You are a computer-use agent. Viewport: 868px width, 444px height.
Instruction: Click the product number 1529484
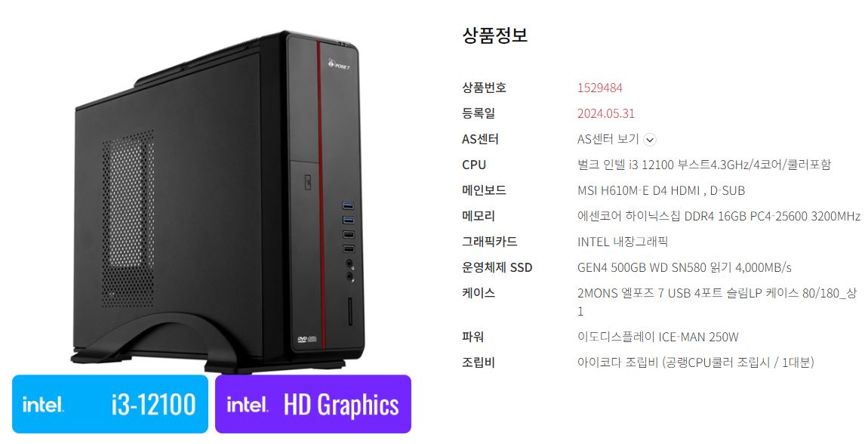click(599, 88)
